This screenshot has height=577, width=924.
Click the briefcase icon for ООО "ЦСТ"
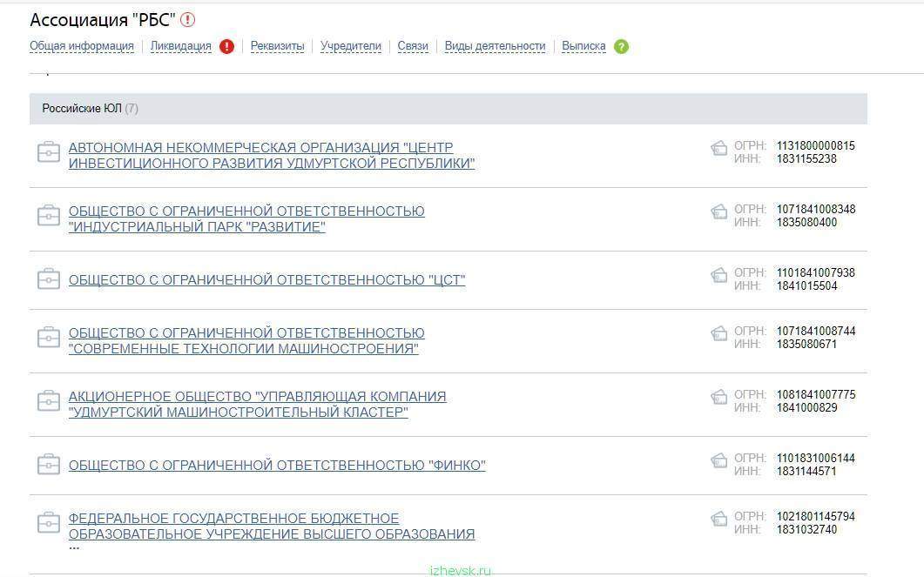[48, 278]
